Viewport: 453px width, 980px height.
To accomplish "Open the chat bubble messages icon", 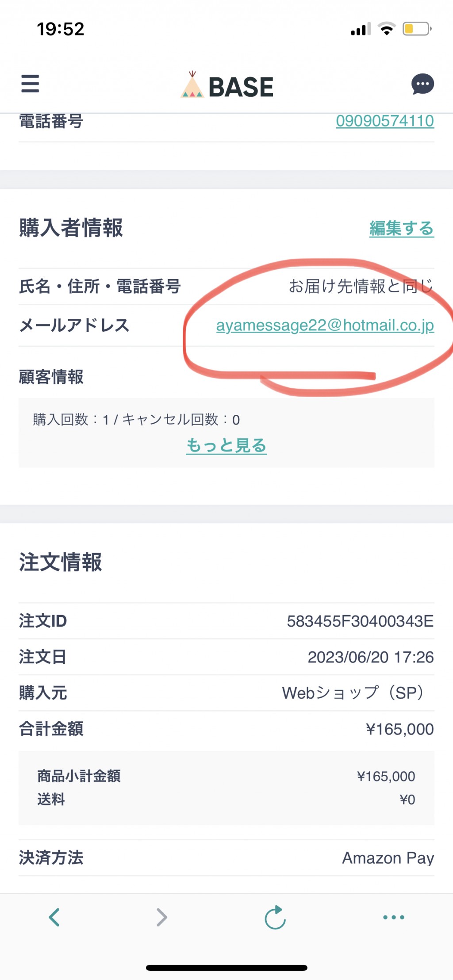I will [x=422, y=84].
